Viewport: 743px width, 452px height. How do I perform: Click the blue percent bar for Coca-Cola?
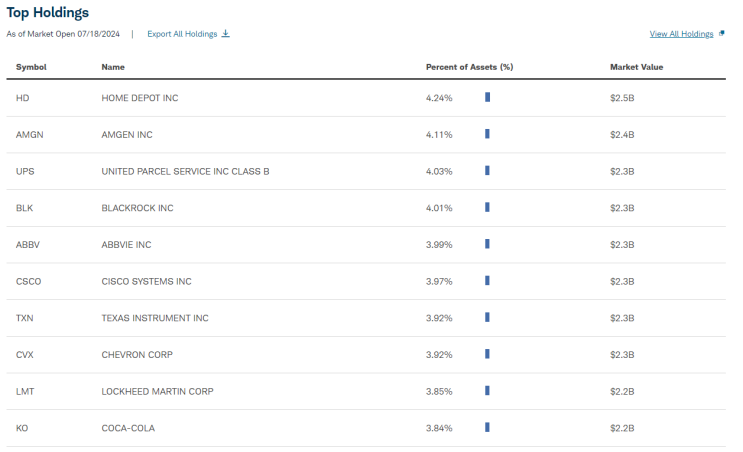[x=487, y=427]
